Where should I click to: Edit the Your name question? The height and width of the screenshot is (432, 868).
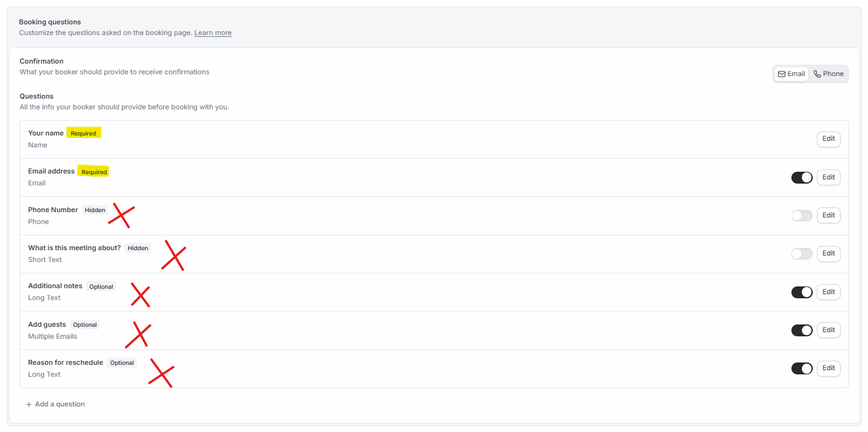point(828,139)
